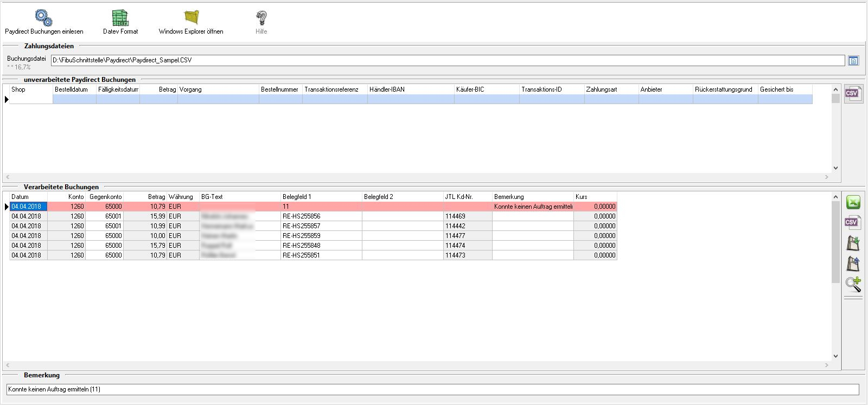Click the Bemerkung text field
The height and width of the screenshot is (405, 868).
pos(432,389)
